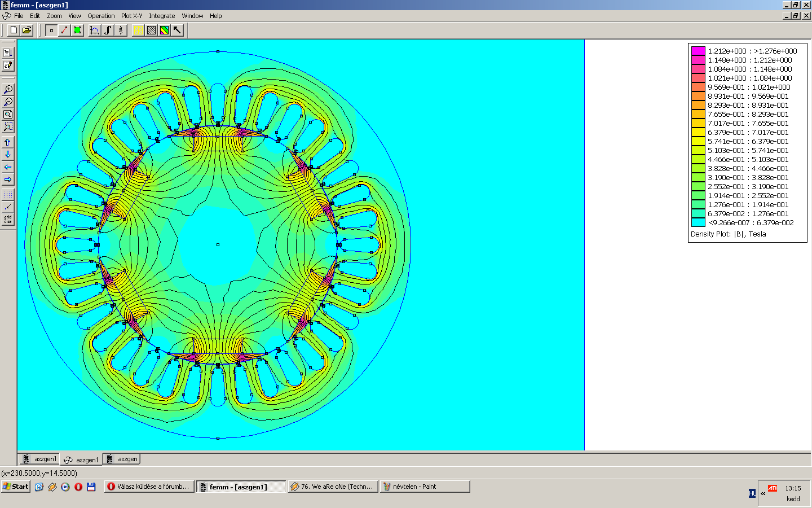Image resolution: width=812 pixels, height=508 pixels.
Task: Pan view right with right arrow
Action: coord(8,179)
